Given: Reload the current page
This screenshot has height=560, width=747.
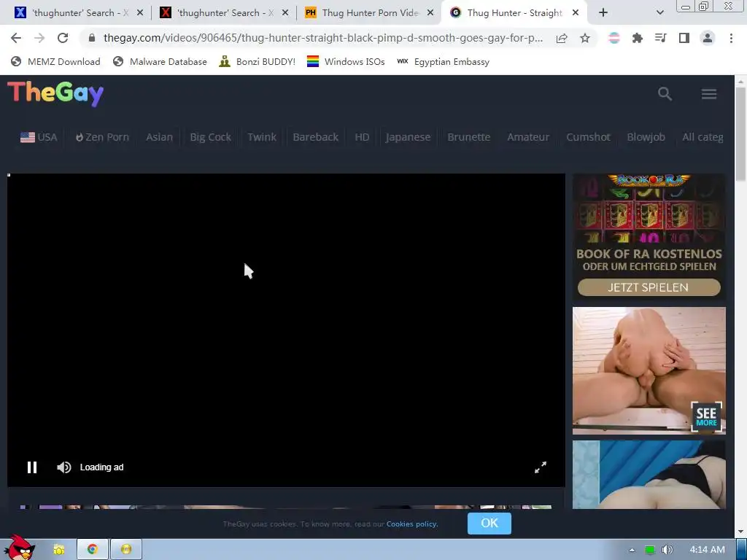Looking at the screenshot, I should 63,38.
